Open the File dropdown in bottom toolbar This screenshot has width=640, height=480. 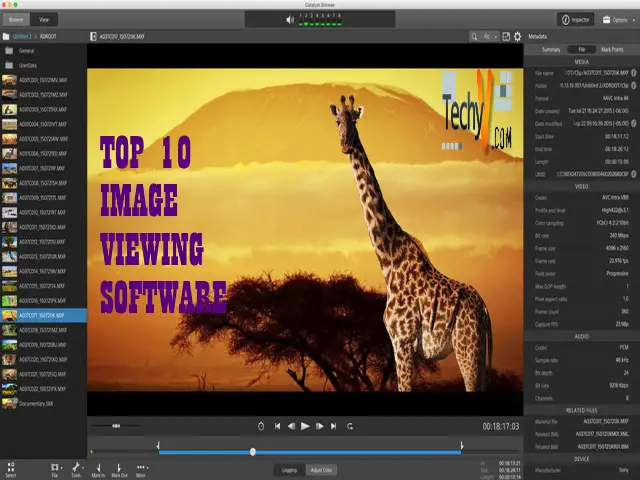pyautogui.click(x=56, y=468)
